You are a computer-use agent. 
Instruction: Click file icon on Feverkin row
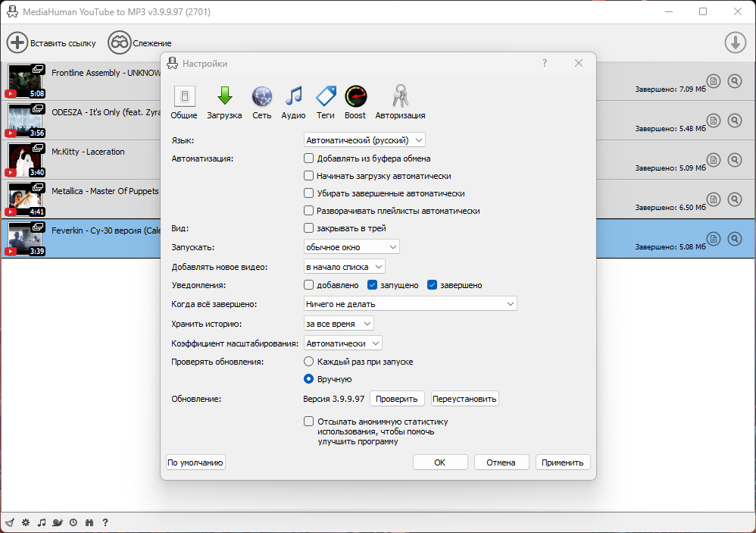[x=714, y=239]
